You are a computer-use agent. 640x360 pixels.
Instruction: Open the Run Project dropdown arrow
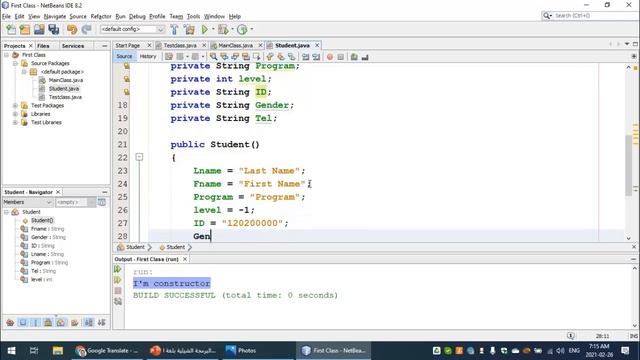tap(213, 29)
